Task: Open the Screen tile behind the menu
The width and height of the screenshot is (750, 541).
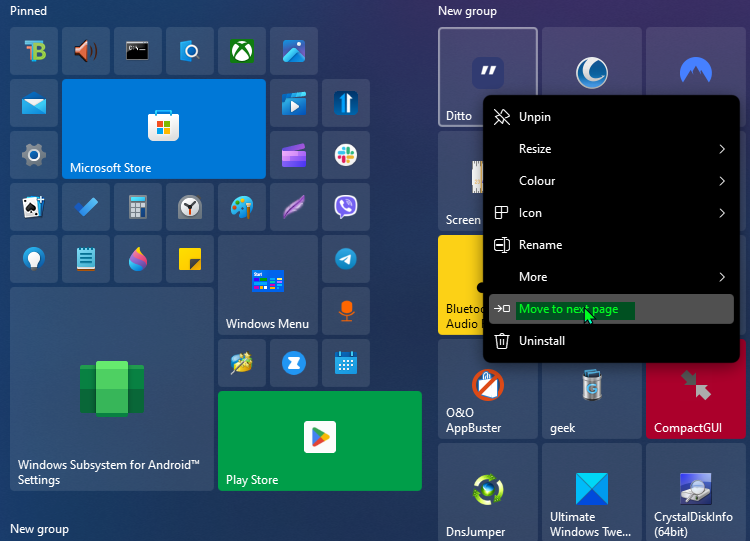Action: pyautogui.click(x=461, y=182)
